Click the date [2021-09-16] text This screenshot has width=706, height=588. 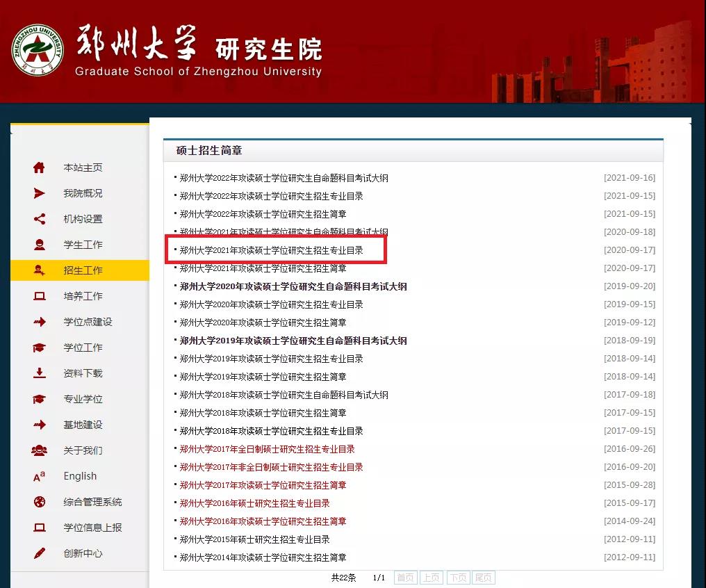(x=630, y=178)
